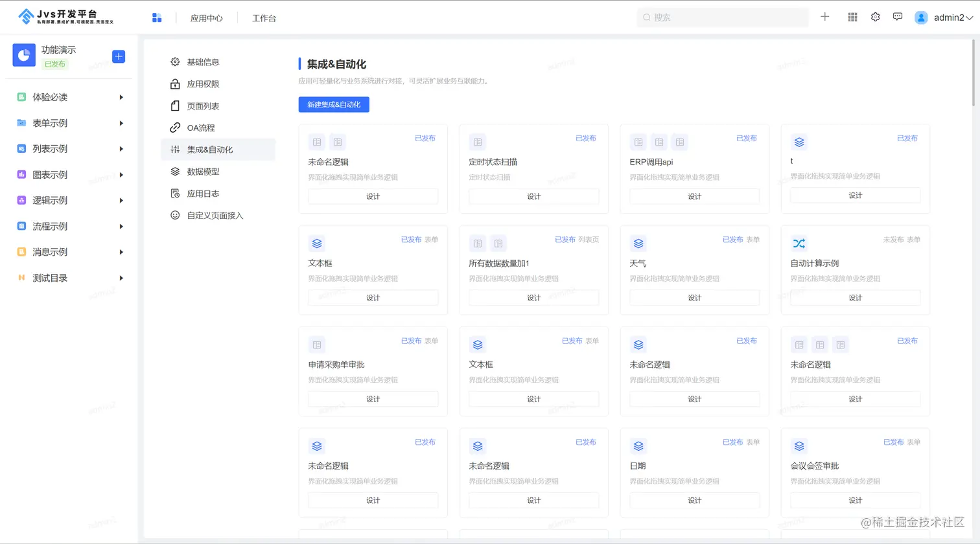Open 应用权限 settings item
980x544 pixels.
pyautogui.click(x=218, y=84)
